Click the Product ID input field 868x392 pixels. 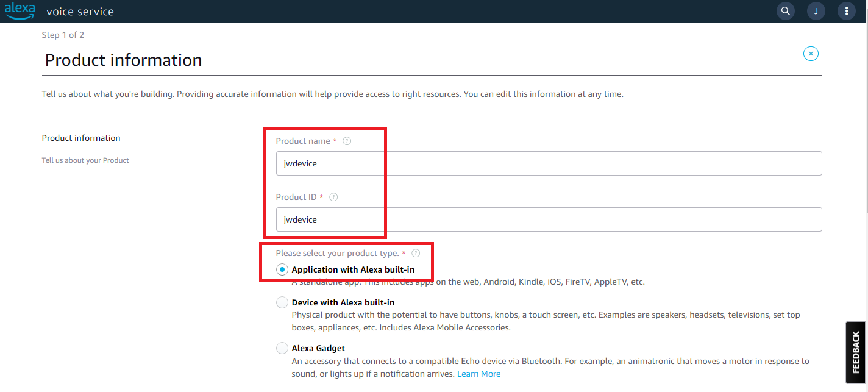coord(549,219)
